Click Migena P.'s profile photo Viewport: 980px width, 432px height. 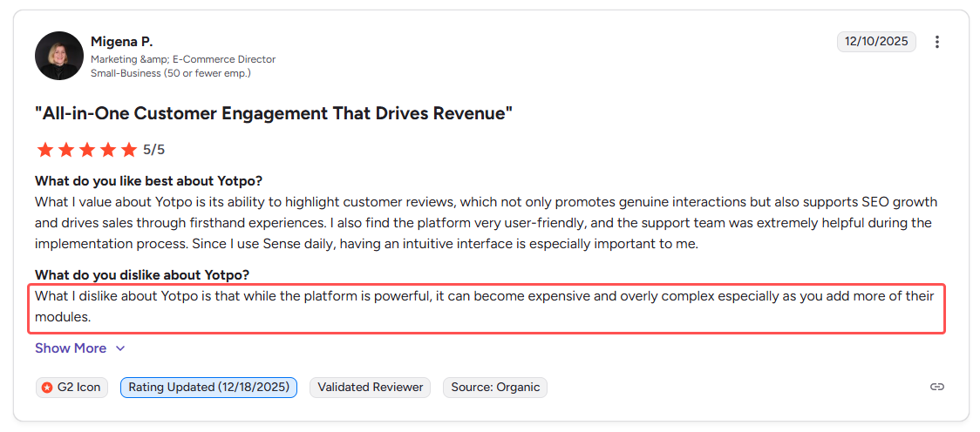58,56
